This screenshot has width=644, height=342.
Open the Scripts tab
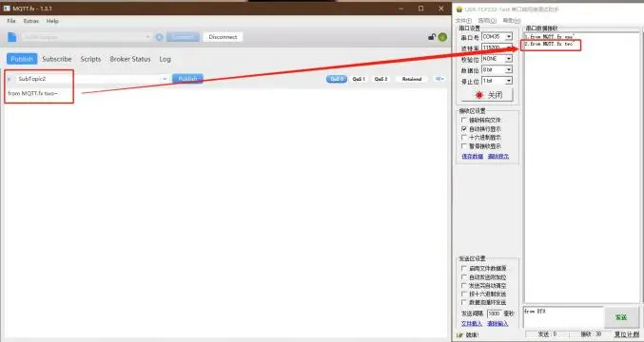(90, 59)
